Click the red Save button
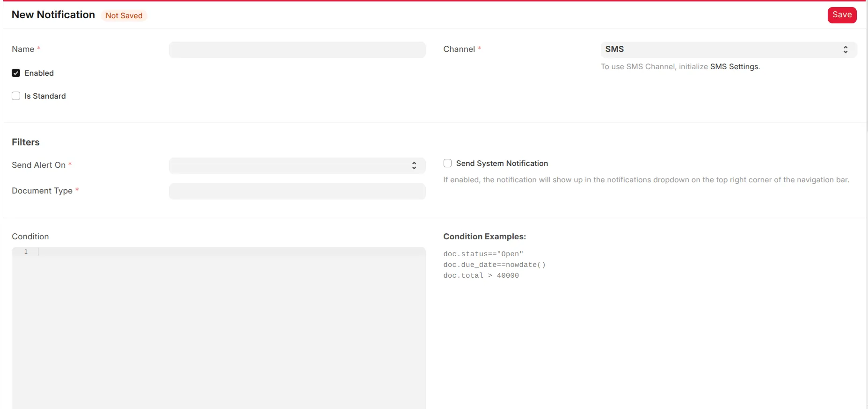The width and height of the screenshot is (868, 409). 841,15
